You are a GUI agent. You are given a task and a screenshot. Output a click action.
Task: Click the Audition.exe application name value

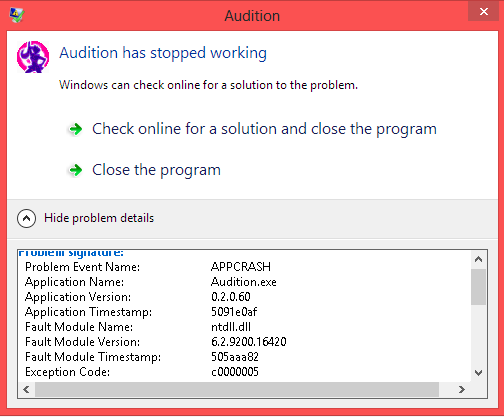[x=244, y=282]
